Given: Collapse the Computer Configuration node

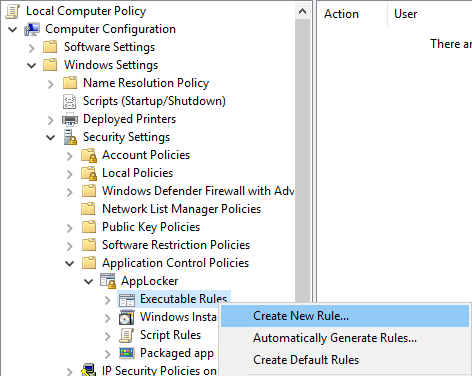Looking at the screenshot, I should (x=13, y=30).
